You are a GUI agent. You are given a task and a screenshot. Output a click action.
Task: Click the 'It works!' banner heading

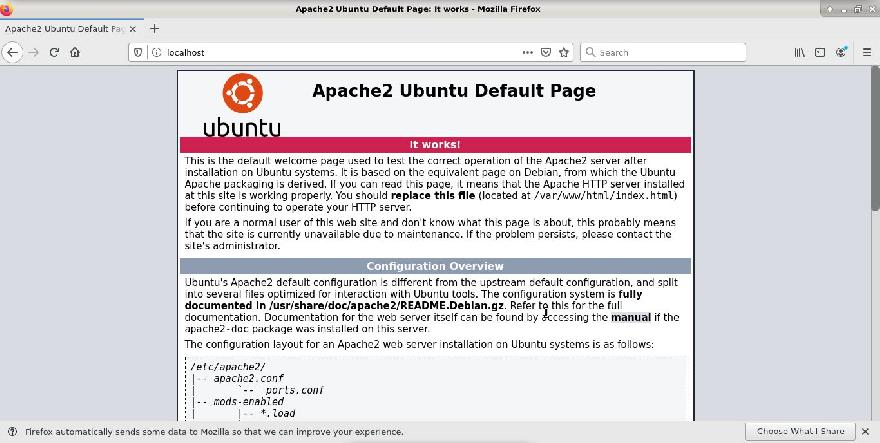coord(435,145)
